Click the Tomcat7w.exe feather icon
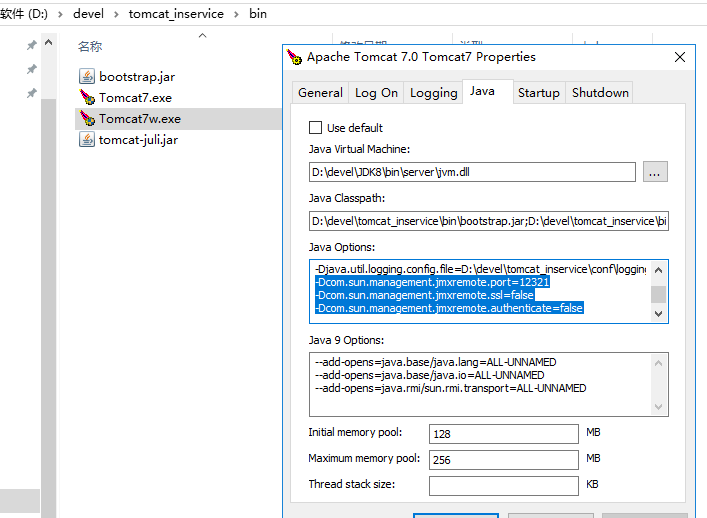Screen dimensions: 707x518 click(87, 119)
